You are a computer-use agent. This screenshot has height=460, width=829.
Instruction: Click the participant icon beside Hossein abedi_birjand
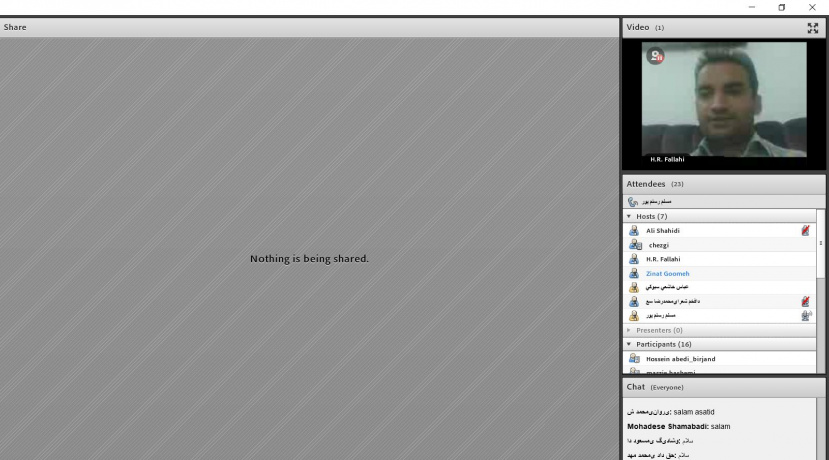point(634,359)
